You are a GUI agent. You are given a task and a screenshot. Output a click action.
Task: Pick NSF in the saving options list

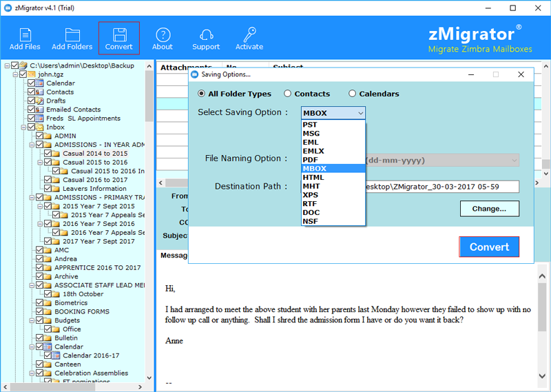333,221
